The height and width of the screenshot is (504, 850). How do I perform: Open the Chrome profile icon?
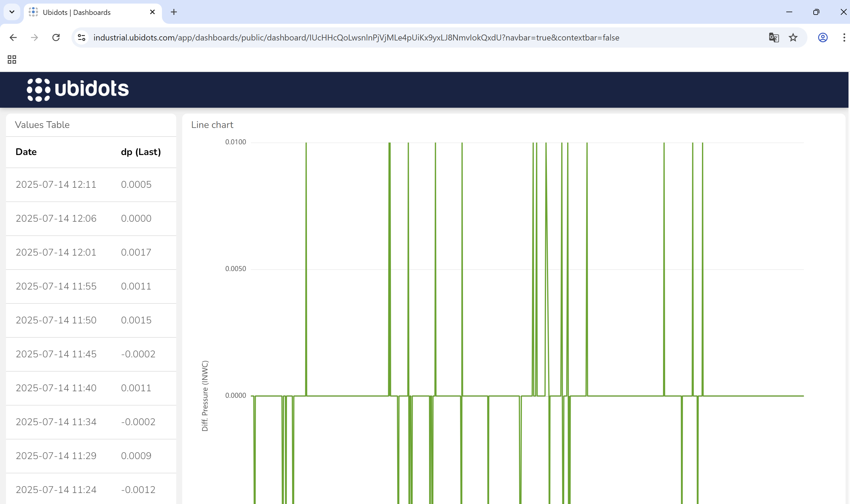pyautogui.click(x=823, y=37)
